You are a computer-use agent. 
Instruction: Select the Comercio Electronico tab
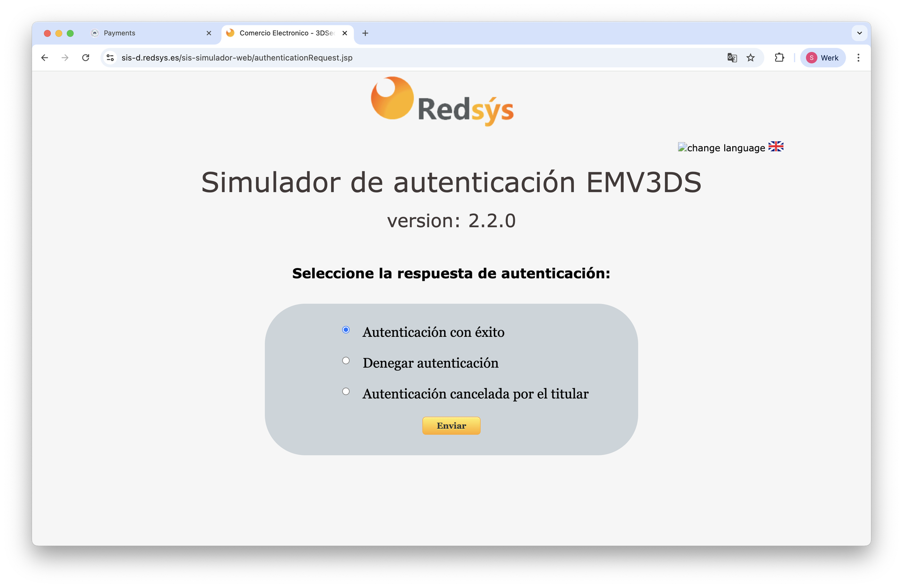point(282,33)
